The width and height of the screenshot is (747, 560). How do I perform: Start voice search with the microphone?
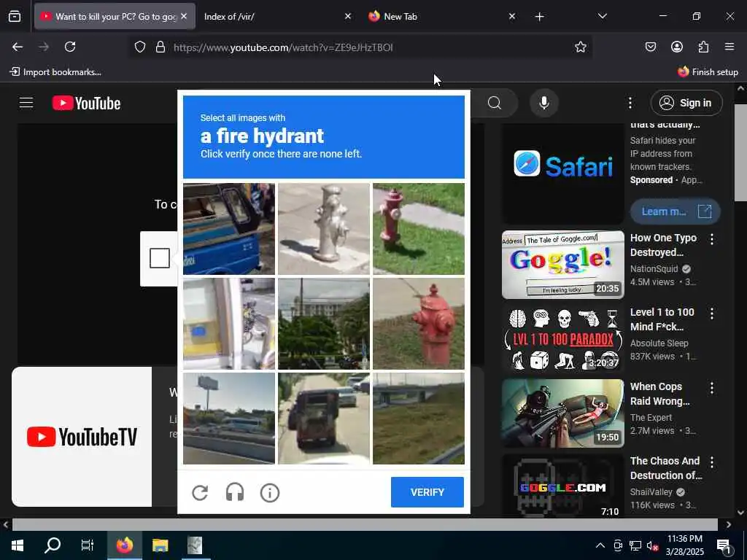[x=543, y=103]
